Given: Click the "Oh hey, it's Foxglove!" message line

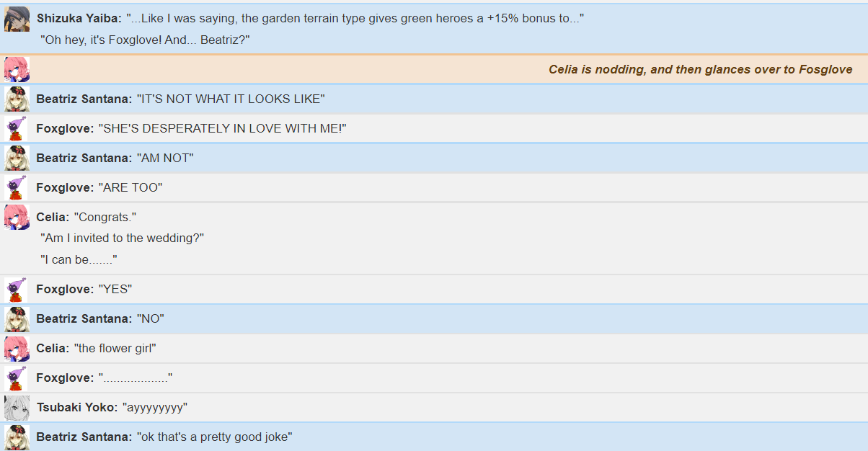Looking at the screenshot, I should pyautogui.click(x=145, y=40).
